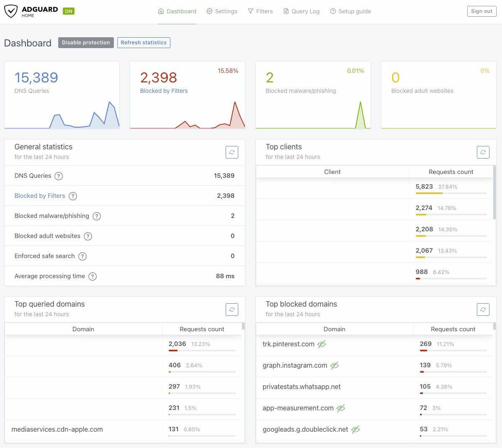The height and width of the screenshot is (448, 502).
Task: Click the Top clients table scrollbar
Action: pyautogui.click(x=494, y=192)
